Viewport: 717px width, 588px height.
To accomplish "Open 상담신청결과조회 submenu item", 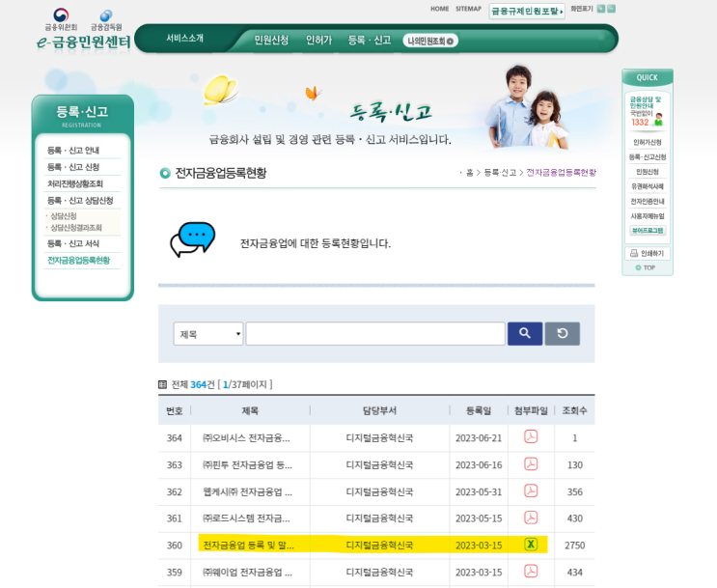I will 76,228.
